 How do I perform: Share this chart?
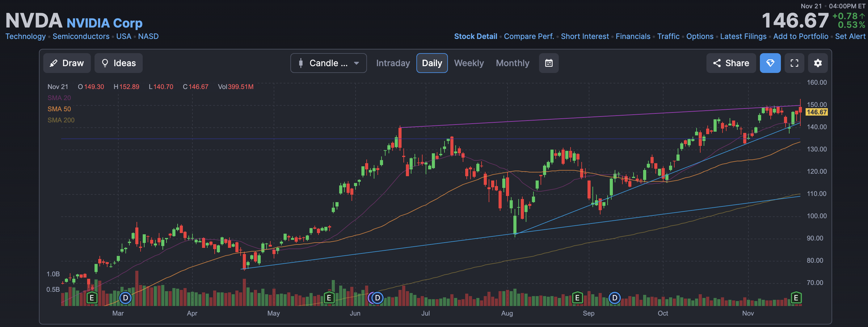[731, 63]
